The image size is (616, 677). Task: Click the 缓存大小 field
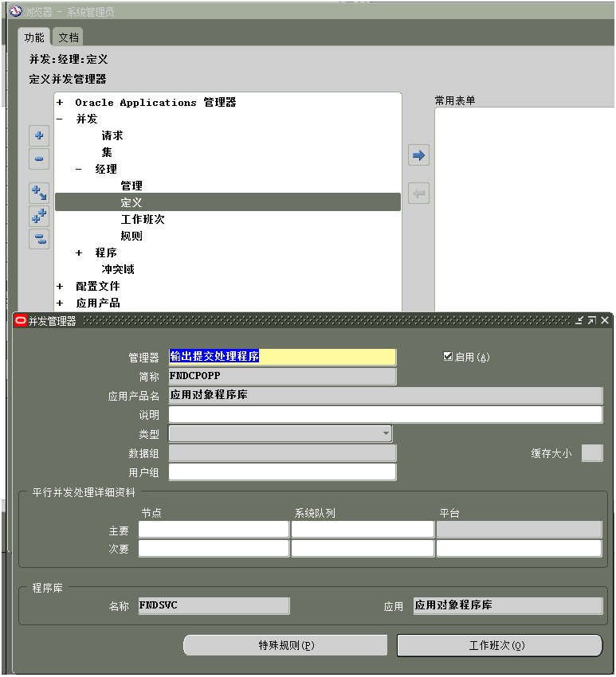[592, 453]
